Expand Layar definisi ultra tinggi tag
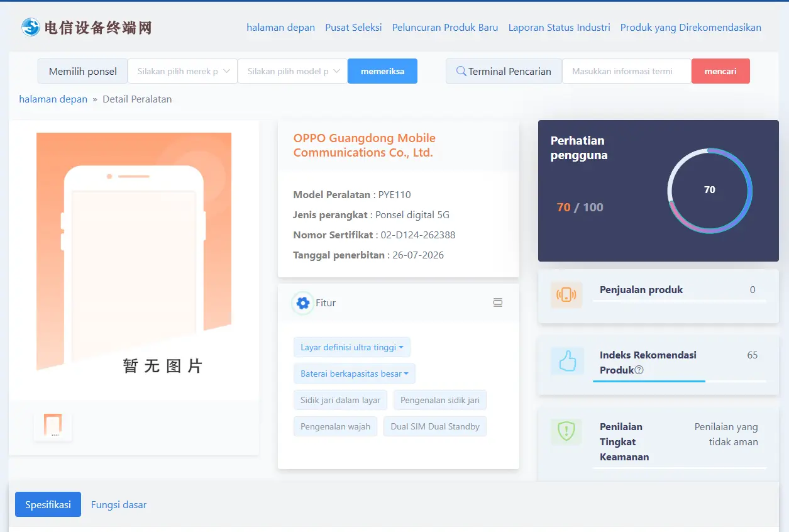789x532 pixels. [x=351, y=347]
